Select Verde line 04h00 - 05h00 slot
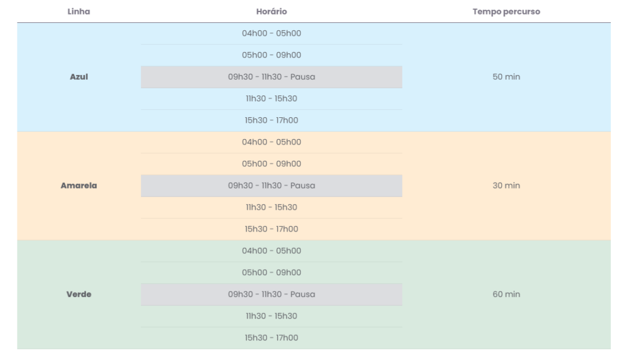This screenshot has width=620, height=364. [x=271, y=251]
